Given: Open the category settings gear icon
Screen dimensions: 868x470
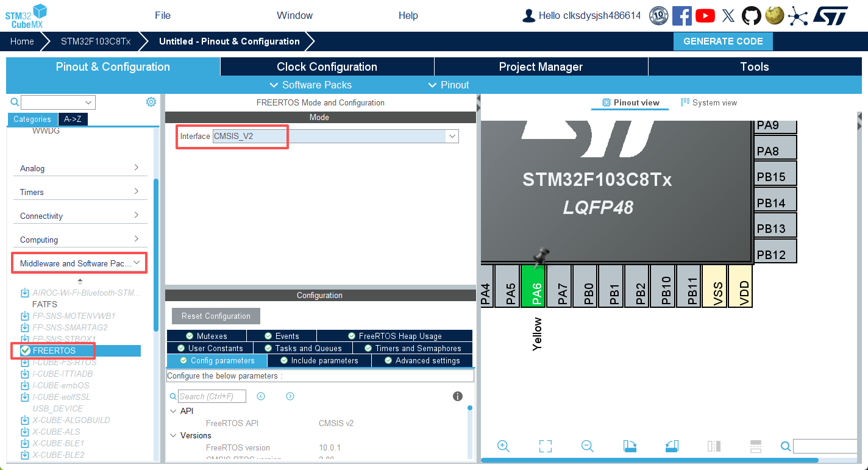Looking at the screenshot, I should (151, 102).
